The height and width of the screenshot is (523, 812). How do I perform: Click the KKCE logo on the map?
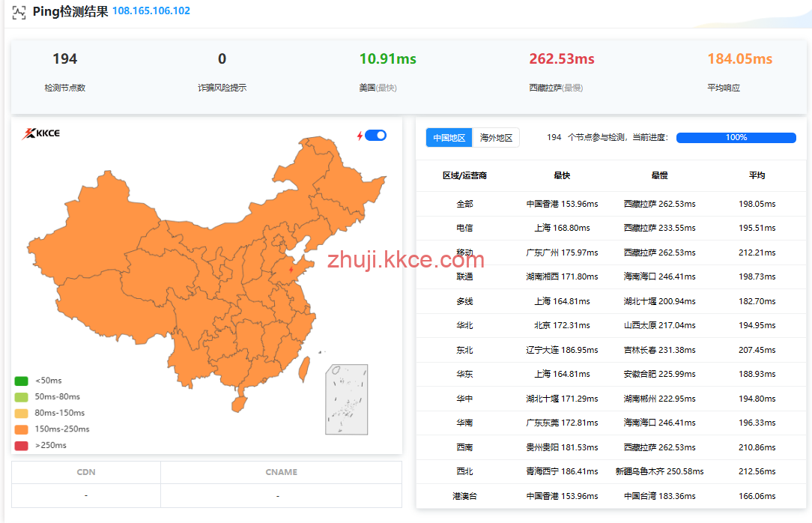click(x=41, y=133)
